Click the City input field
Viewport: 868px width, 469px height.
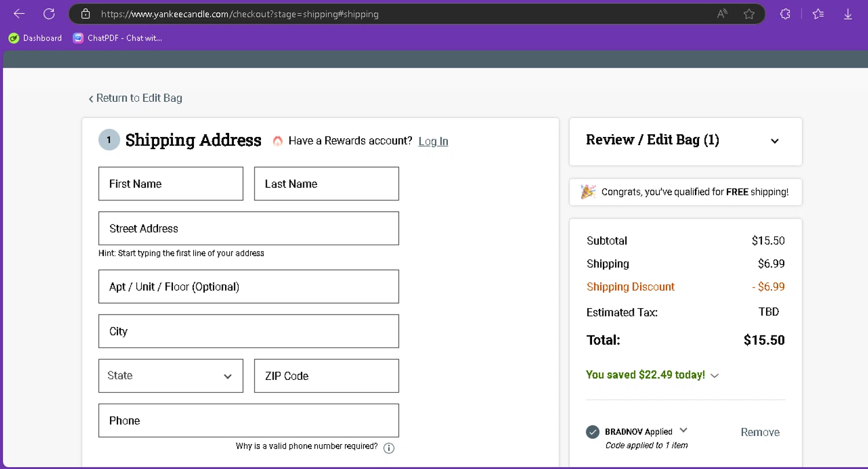click(x=249, y=331)
